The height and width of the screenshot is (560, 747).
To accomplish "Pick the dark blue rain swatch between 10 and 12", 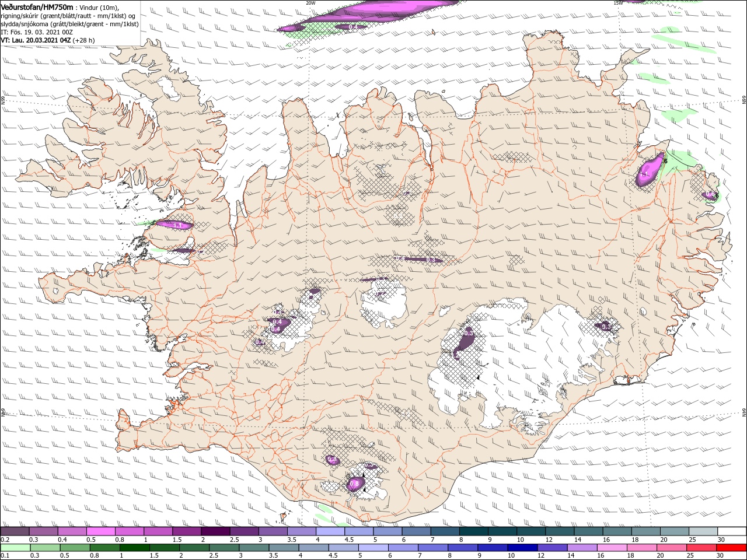I will 522,548.
